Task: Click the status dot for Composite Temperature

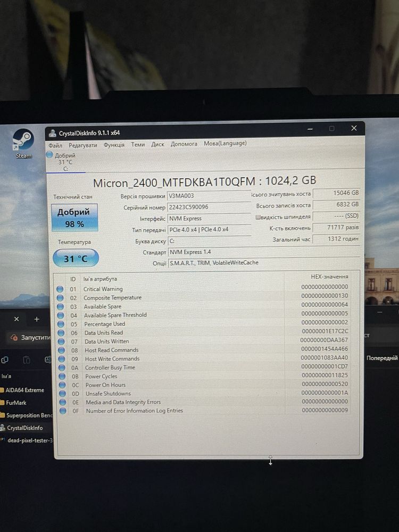Action: 61,298
